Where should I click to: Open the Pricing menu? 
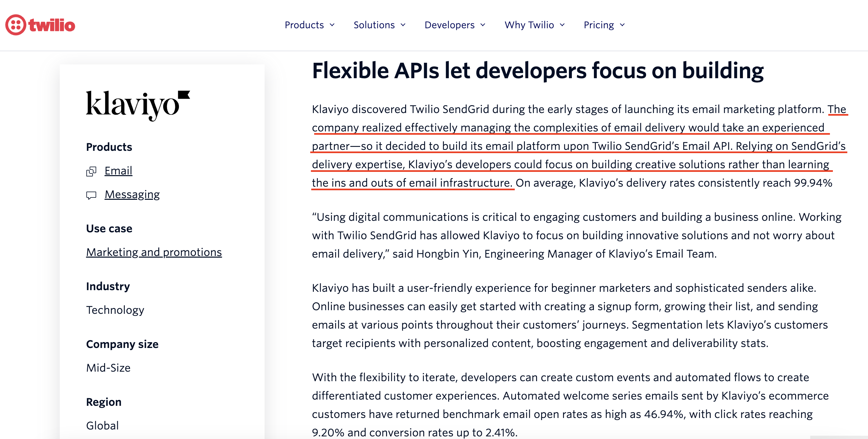click(604, 25)
